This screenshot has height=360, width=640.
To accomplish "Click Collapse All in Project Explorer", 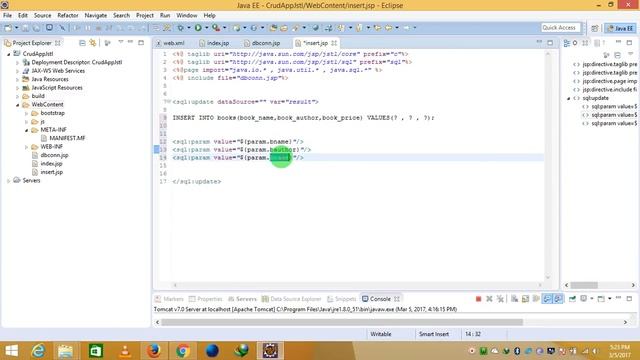I will (x=82, y=43).
